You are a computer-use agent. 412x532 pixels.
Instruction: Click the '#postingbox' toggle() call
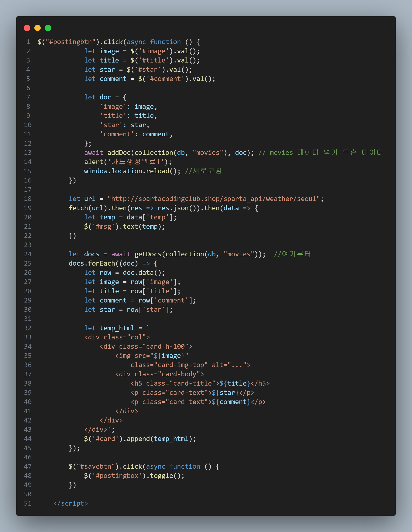click(x=134, y=476)
